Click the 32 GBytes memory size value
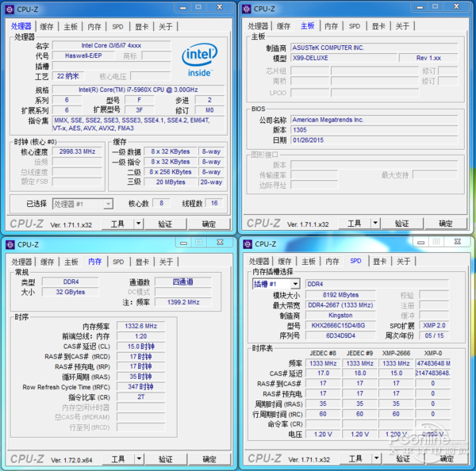This screenshot has height=471, width=476. [x=71, y=292]
